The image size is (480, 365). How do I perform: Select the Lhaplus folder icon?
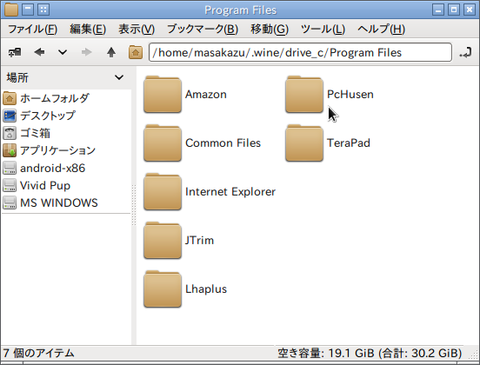[162, 289]
